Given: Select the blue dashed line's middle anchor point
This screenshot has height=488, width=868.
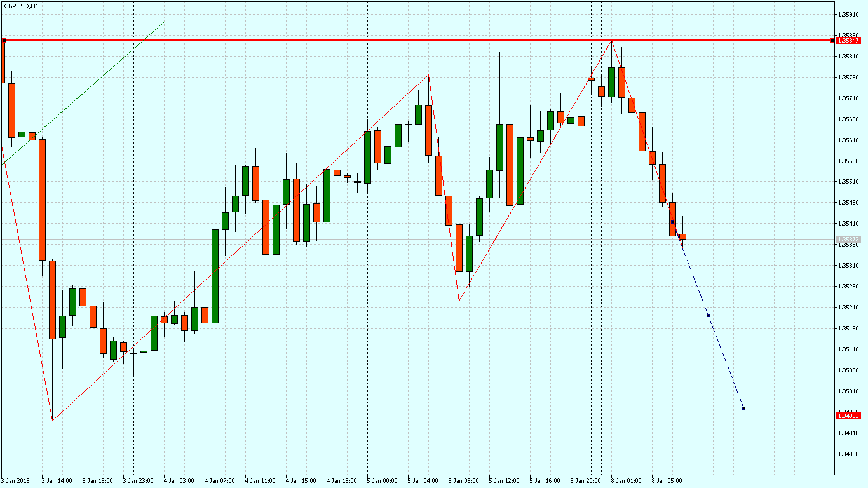Looking at the screenshot, I should pos(708,315).
